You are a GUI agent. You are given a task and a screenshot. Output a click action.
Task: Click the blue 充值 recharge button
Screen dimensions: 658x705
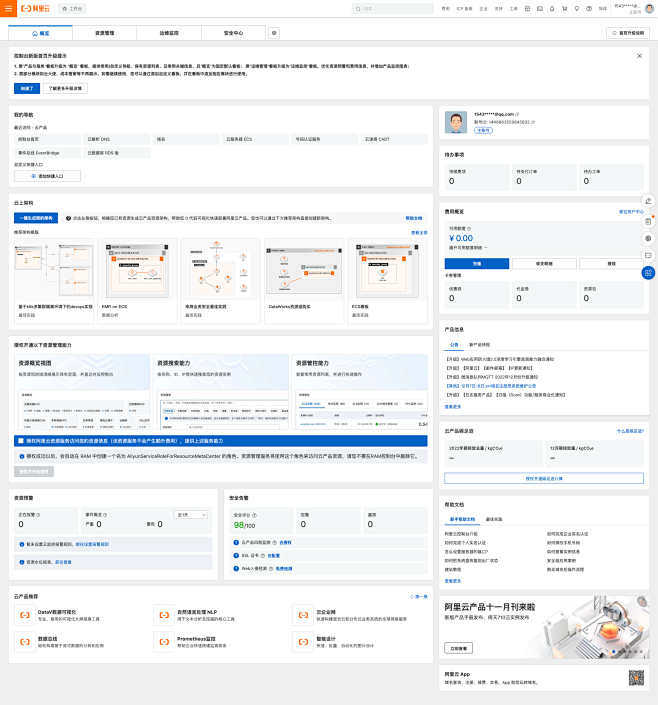[477, 264]
